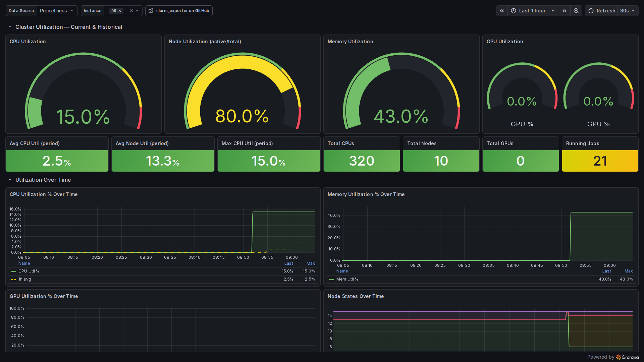Click the Total GPUs 0 value

(x=521, y=161)
